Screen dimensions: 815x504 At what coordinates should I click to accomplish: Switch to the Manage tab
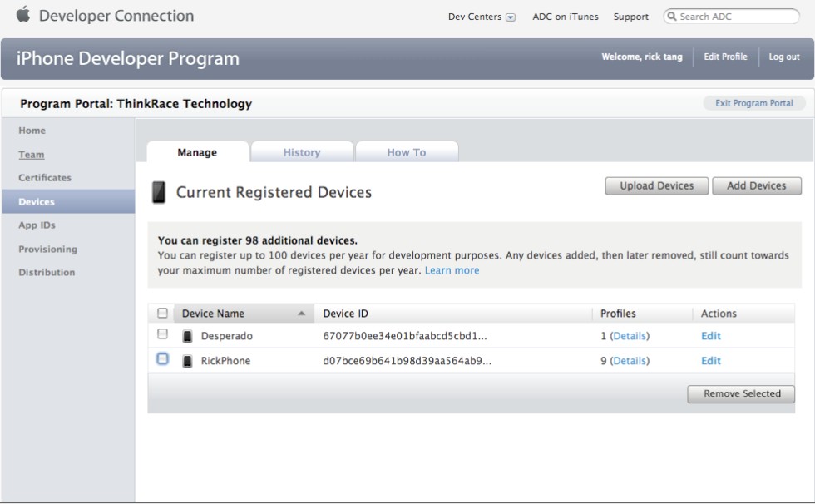198,152
